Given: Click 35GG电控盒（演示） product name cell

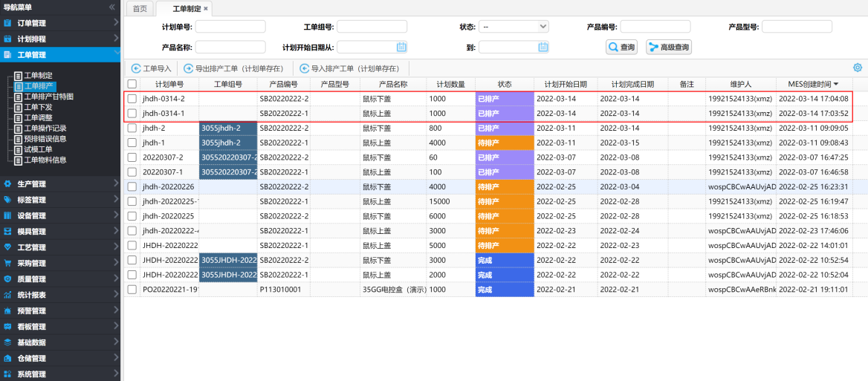Looking at the screenshot, I should (x=393, y=289).
